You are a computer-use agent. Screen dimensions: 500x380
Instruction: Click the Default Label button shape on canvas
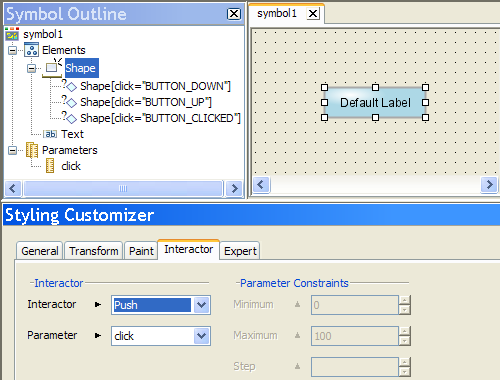pyautogui.click(x=375, y=102)
